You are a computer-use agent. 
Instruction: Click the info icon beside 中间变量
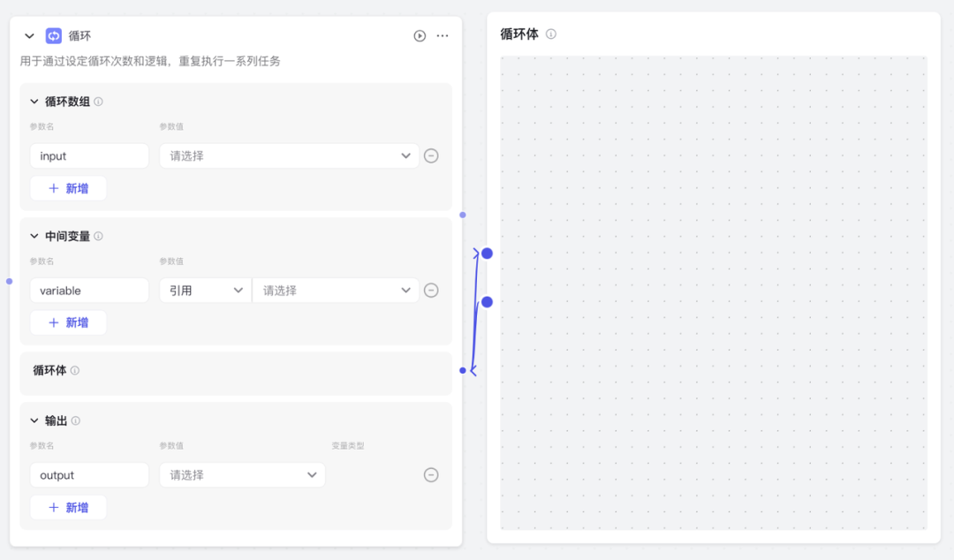[97, 236]
